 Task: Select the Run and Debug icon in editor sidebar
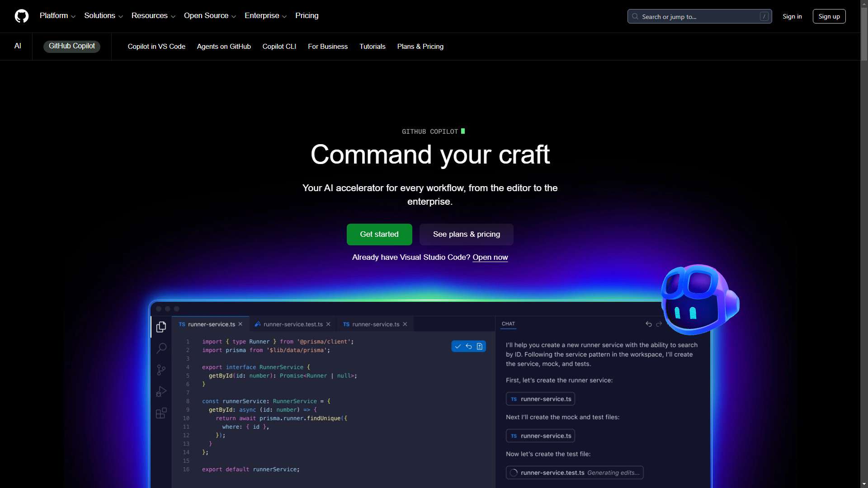pyautogui.click(x=161, y=391)
